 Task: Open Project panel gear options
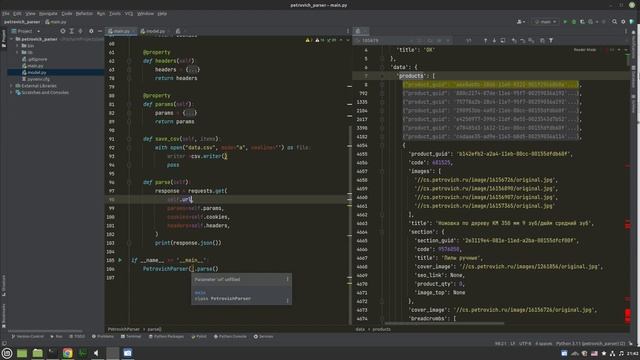[91, 31]
